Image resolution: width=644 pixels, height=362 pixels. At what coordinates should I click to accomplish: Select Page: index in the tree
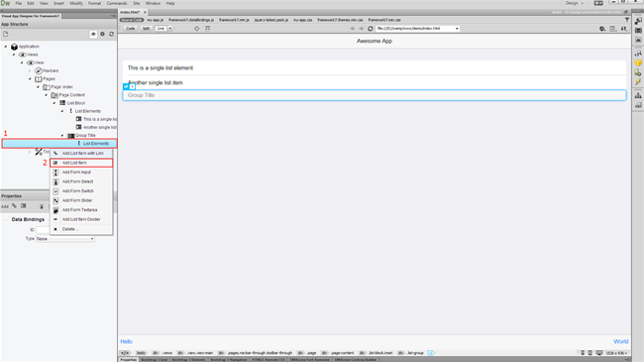(x=61, y=87)
